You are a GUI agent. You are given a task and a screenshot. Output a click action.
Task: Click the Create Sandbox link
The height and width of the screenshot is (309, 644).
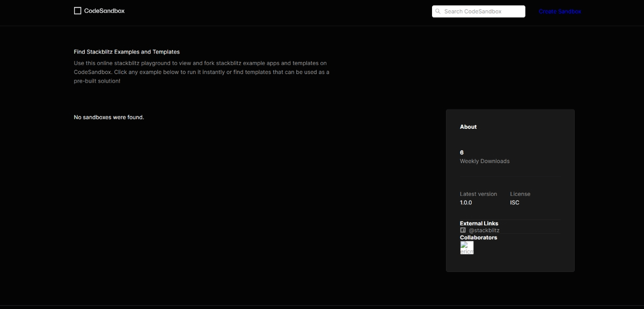pyautogui.click(x=560, y=11)
